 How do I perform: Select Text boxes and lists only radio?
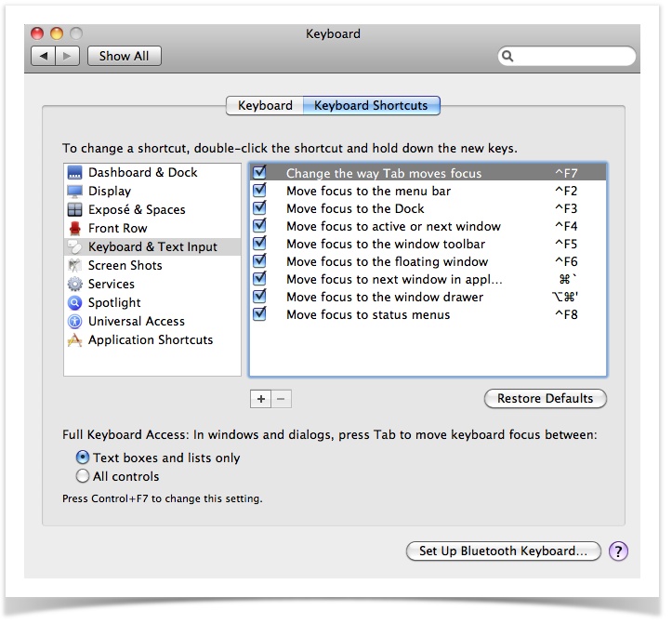(83, 458)
